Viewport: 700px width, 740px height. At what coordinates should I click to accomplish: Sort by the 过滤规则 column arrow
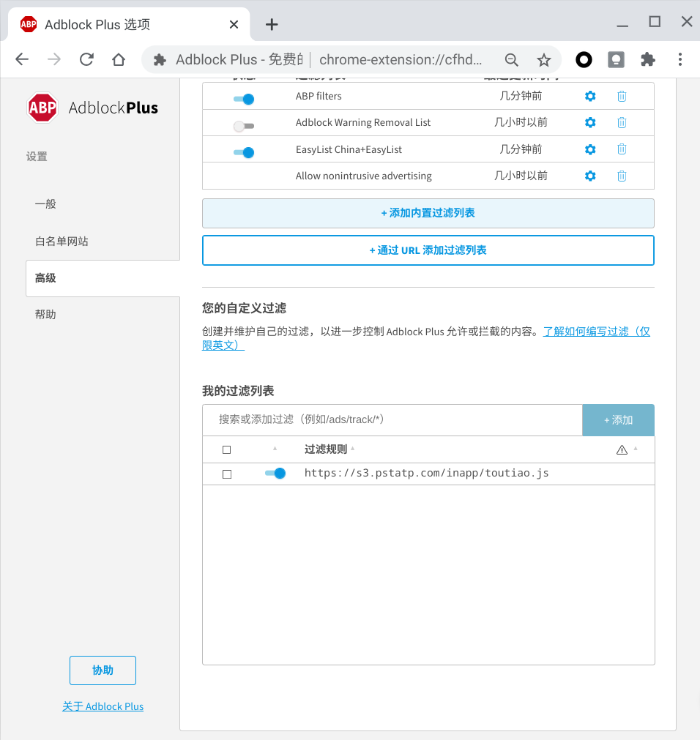pos(353,449)
